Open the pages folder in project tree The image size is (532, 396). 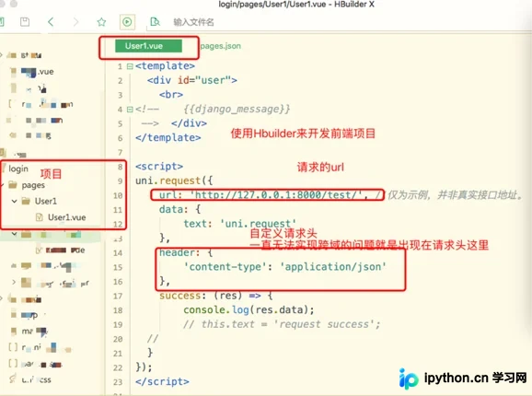point(33,185)
